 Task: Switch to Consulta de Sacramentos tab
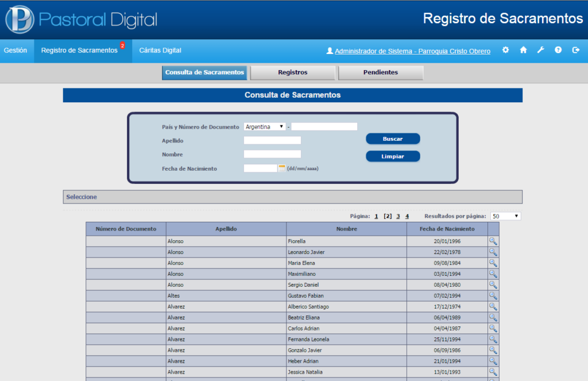click(x=204, y=72)
